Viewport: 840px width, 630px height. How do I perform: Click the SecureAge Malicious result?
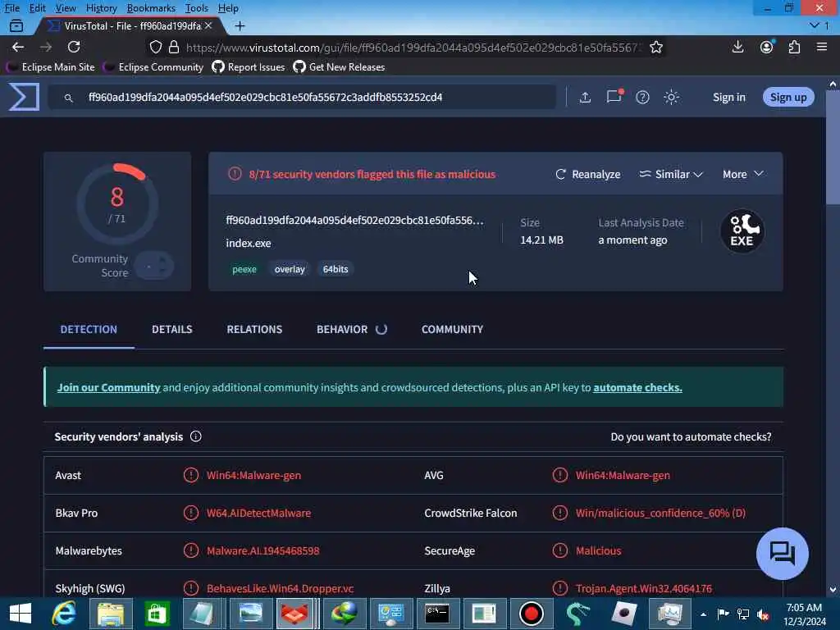(x=598, y=550)
